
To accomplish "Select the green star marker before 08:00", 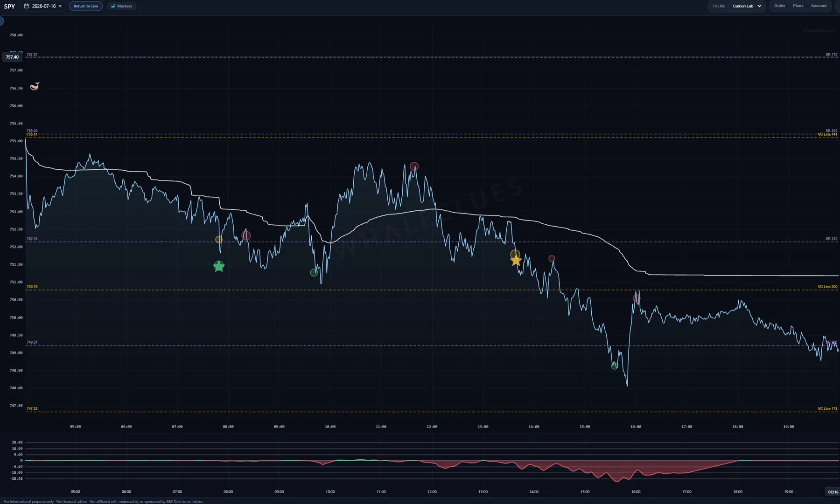I will (x=219, y=266).
